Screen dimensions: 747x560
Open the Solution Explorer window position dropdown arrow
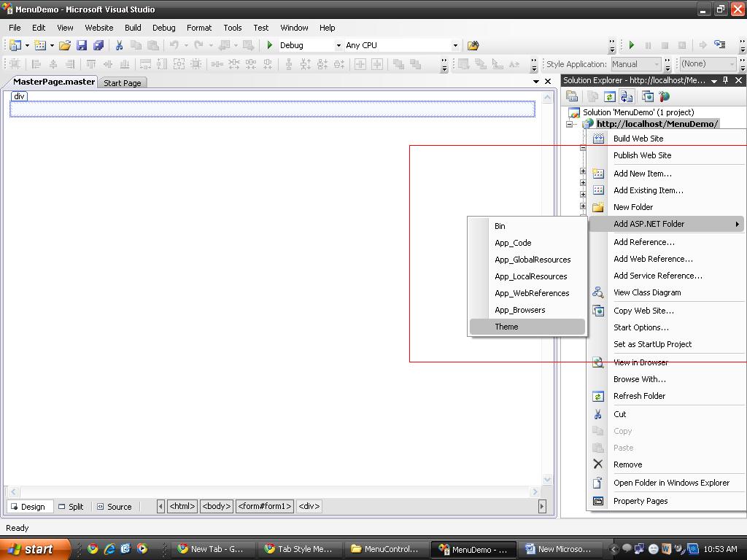tap(714, 81)
